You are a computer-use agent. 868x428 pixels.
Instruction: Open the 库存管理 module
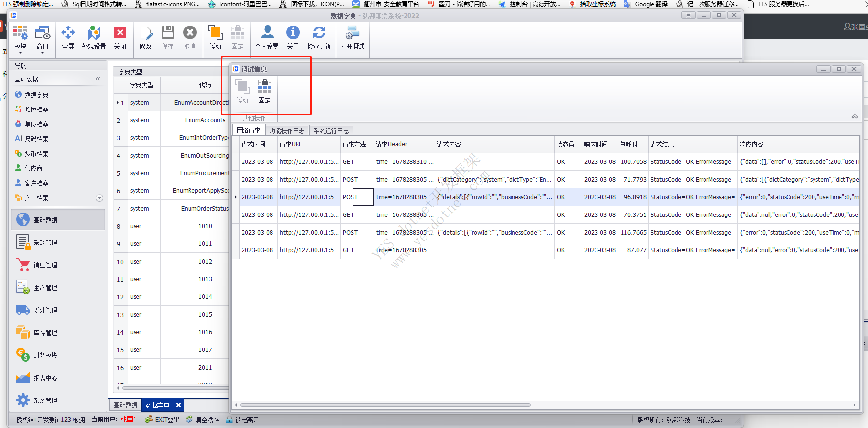(x=58, y=332)
